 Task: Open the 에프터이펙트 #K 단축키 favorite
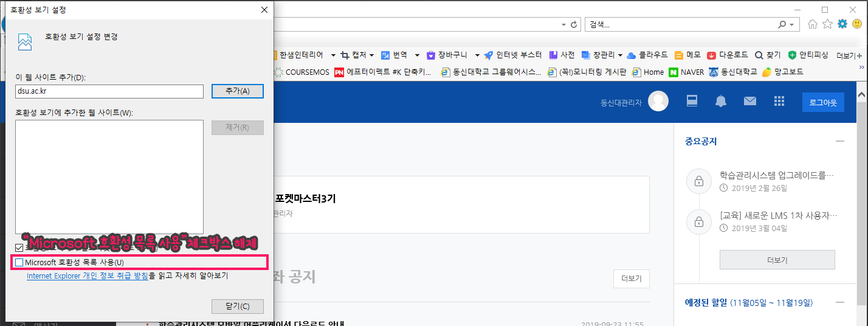383,72
